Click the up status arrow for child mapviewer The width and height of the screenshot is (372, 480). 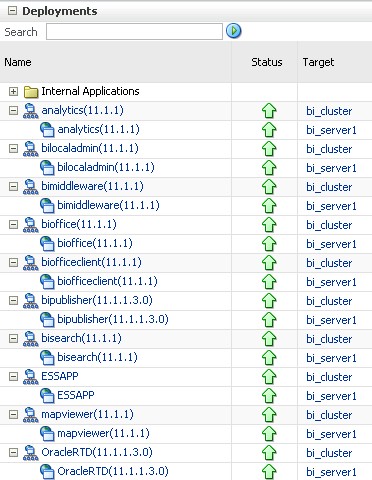pos(269,434)
